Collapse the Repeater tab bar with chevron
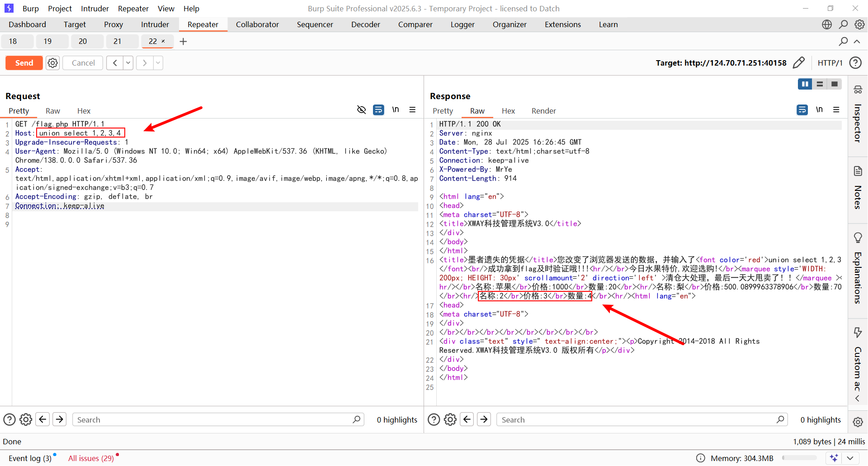The width and height of the screenshot is (868, 466). tap(857, 41)
